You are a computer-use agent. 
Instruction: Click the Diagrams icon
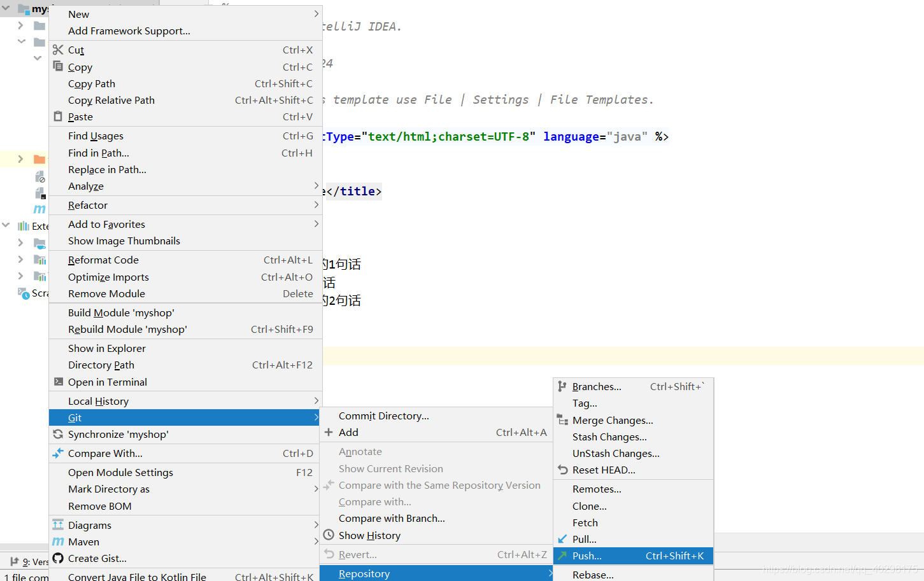point(58,525)
